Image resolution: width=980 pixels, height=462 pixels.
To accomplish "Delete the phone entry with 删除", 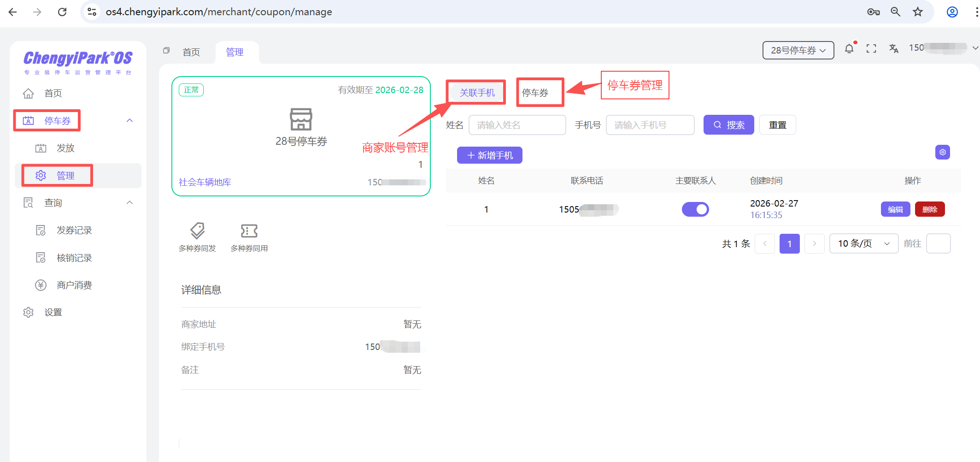I will click(x=929, y=209).
